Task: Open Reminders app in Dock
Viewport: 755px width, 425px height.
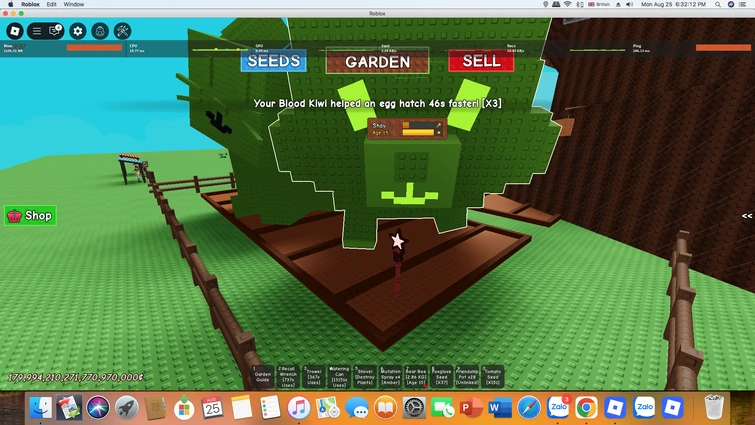Action: tap(270, 408)
